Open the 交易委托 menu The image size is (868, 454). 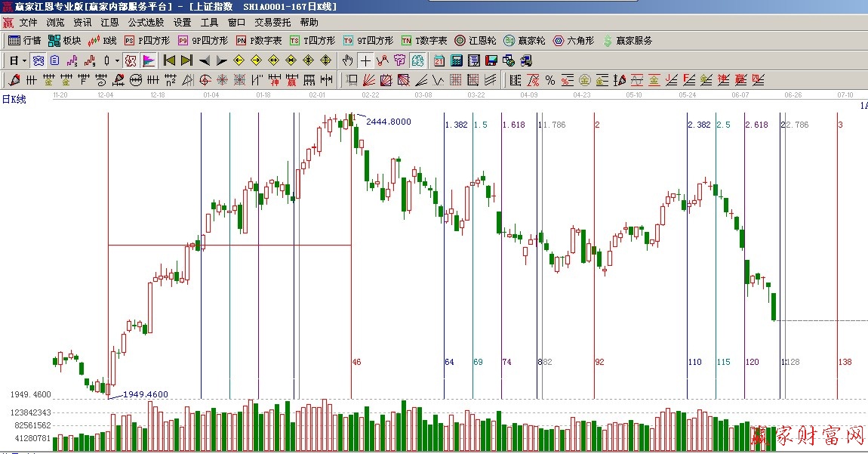(x=273, y=23)
